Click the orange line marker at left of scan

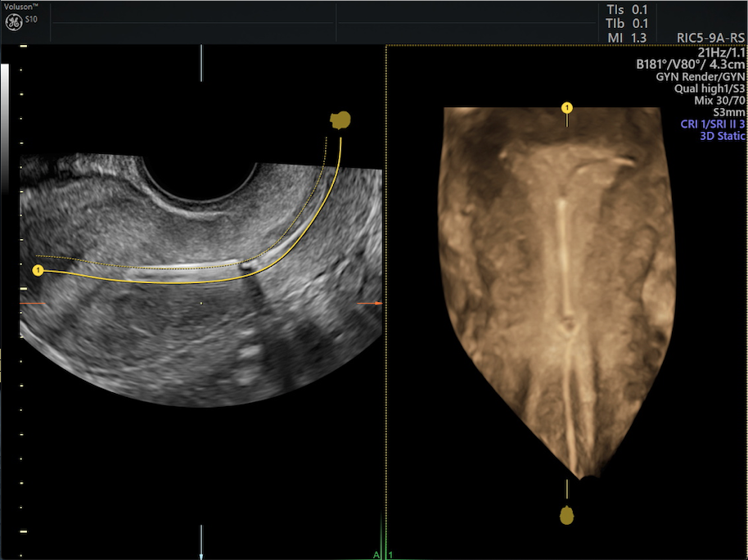click(34, 305)
